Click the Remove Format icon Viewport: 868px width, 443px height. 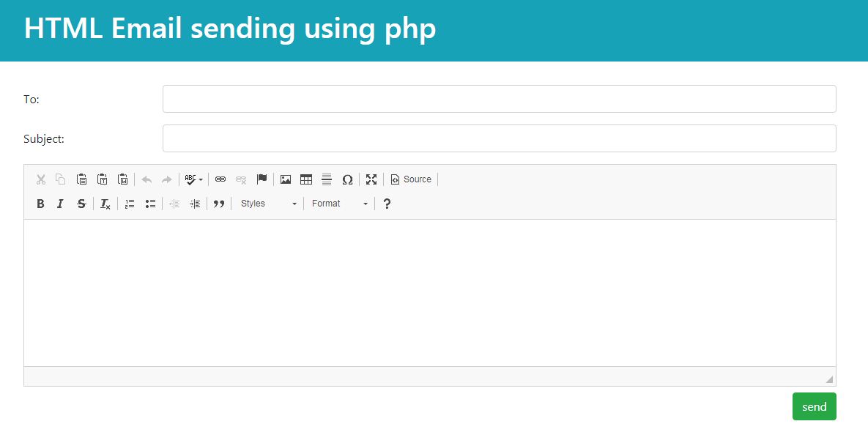point(105,204)
